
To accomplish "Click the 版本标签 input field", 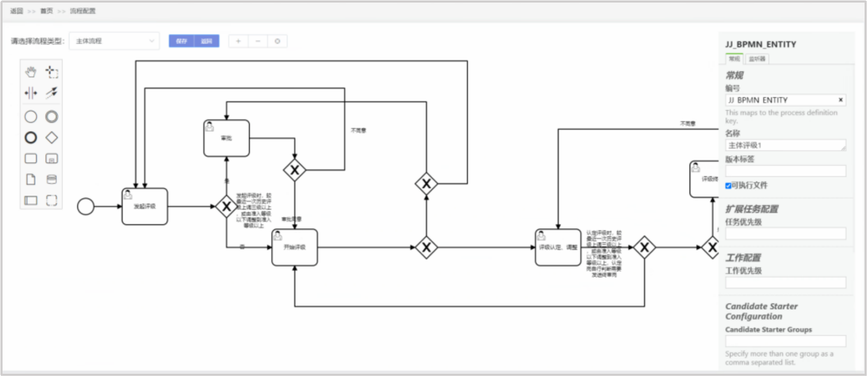I will tap(786, 171).
